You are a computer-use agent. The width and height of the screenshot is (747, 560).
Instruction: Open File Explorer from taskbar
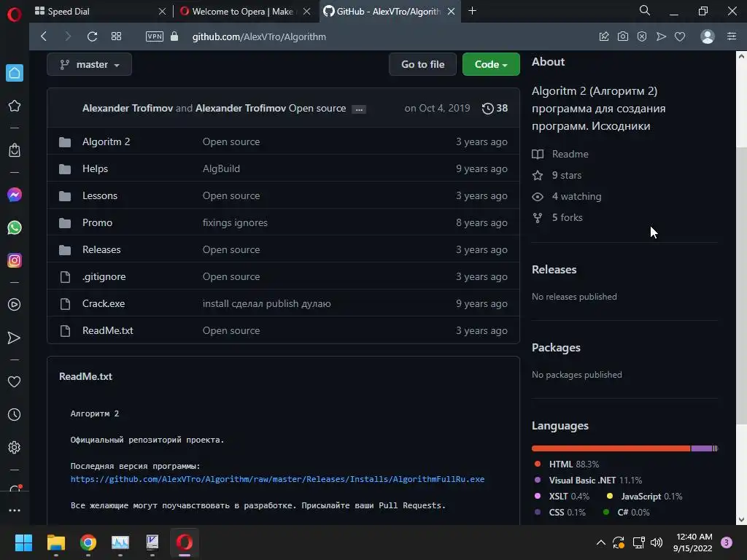click(55, 542)
